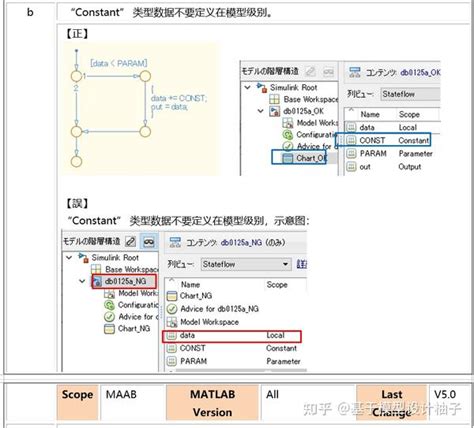Select the 'Parameter' scope cell in db0125a_NG list

(x=283, y=361)
